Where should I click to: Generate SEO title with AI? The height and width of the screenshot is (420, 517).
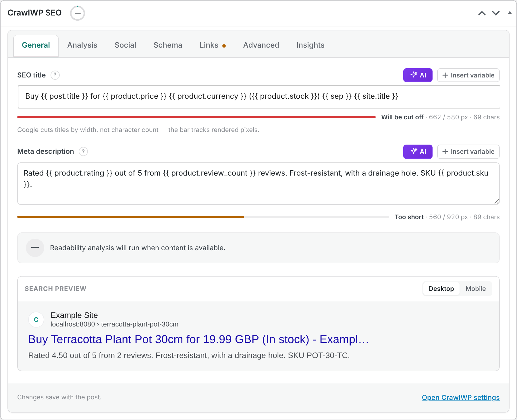click(x=418, y=75)
